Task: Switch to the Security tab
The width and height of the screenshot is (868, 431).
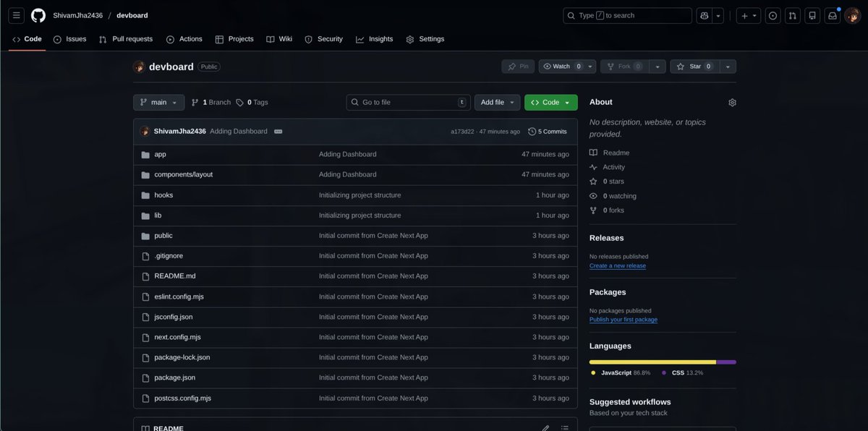Action: click(323, 39)
